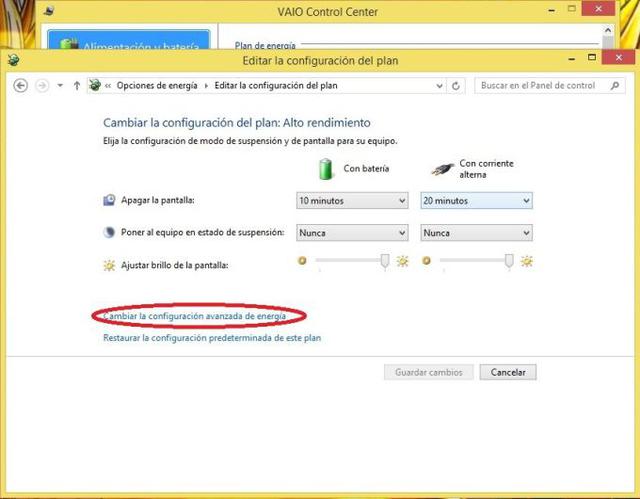This screenshot has height=499, width=640.
Task: Click the Con corriente alterna column label
Action: 487,169
